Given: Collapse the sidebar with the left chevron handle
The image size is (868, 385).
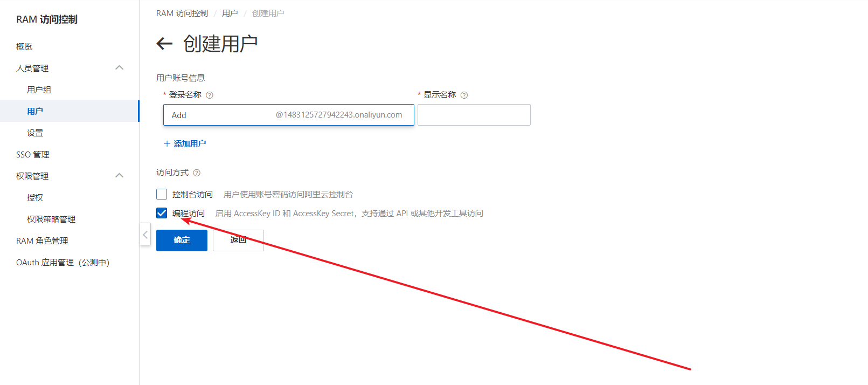Looking at the screenshot, I should pyautogui.click(x=145, y=235).
